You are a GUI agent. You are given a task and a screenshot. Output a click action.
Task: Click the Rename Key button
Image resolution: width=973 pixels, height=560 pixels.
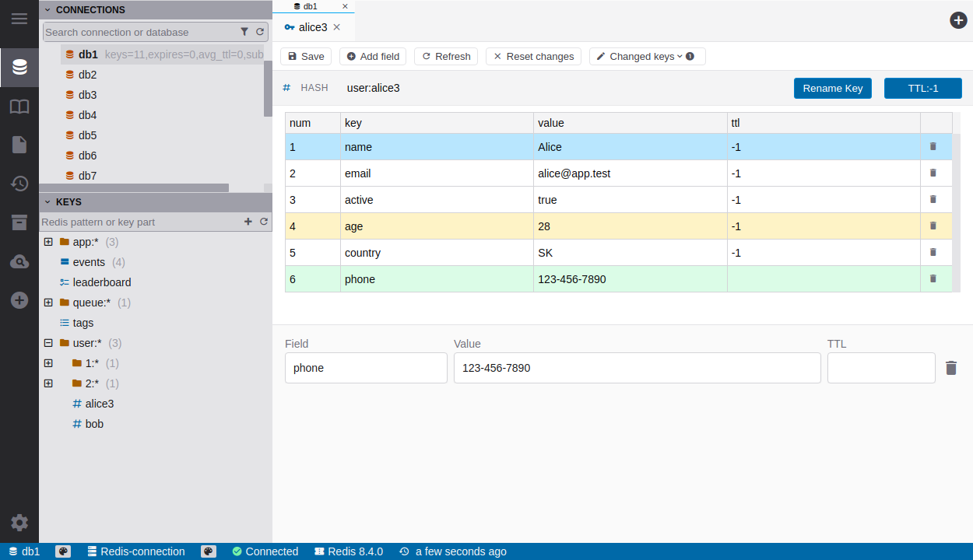tap(832, 88)
